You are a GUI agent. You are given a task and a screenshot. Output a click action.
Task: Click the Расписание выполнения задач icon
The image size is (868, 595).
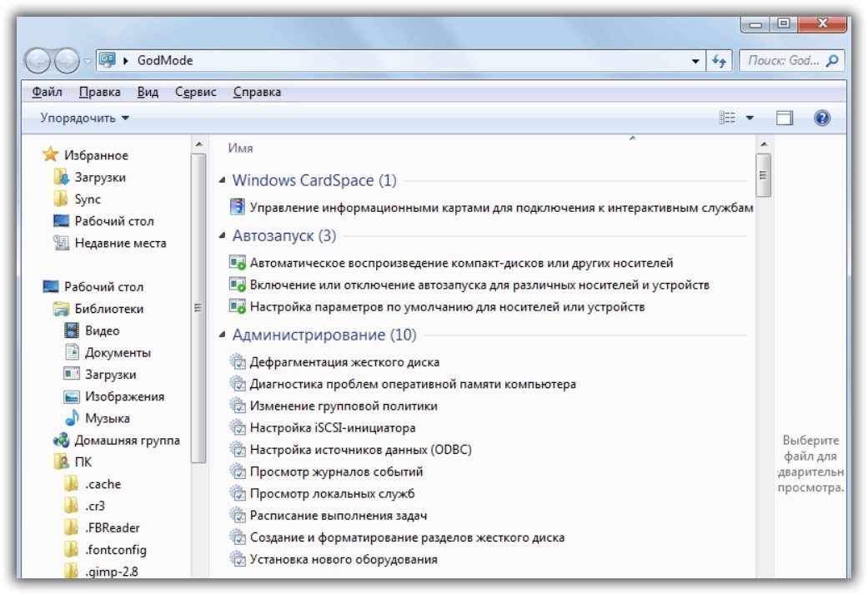click(x=238, y=515)
